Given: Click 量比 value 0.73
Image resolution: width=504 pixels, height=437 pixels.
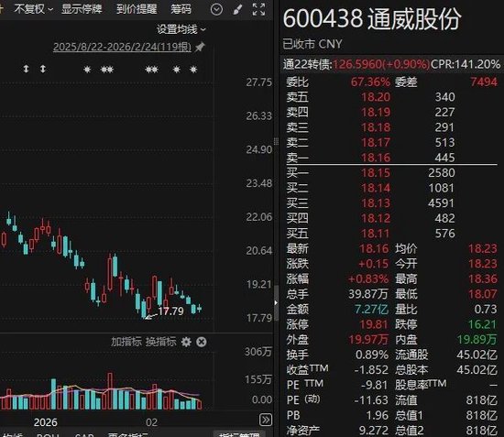Looking at the screenshot, I should coord(486,309).
